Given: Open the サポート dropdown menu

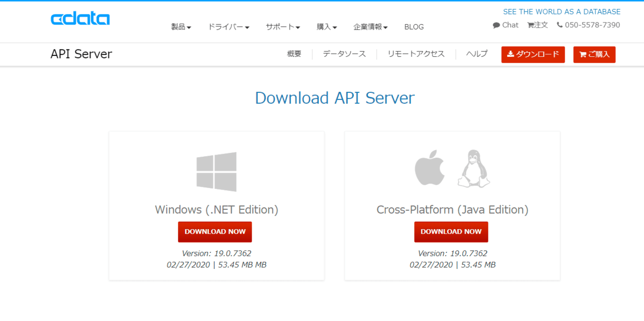Looking at the screenshot, I should pos(282,27).
